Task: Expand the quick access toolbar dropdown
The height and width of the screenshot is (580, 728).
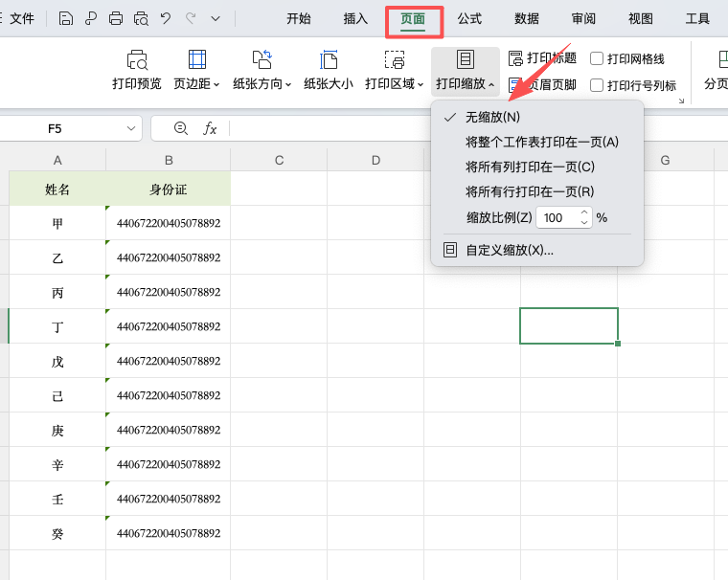Action: click(x=216, y=19)
